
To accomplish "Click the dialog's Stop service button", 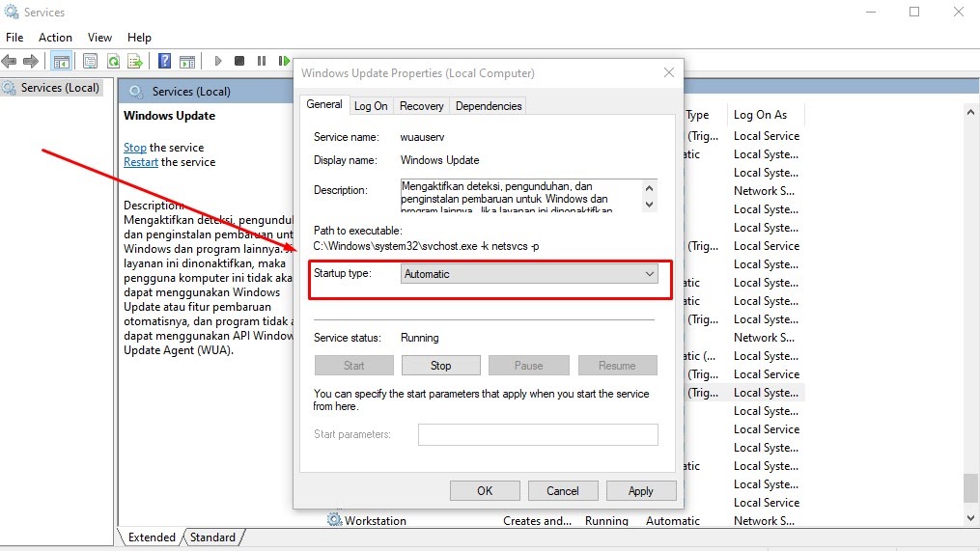I will point(440,366).
